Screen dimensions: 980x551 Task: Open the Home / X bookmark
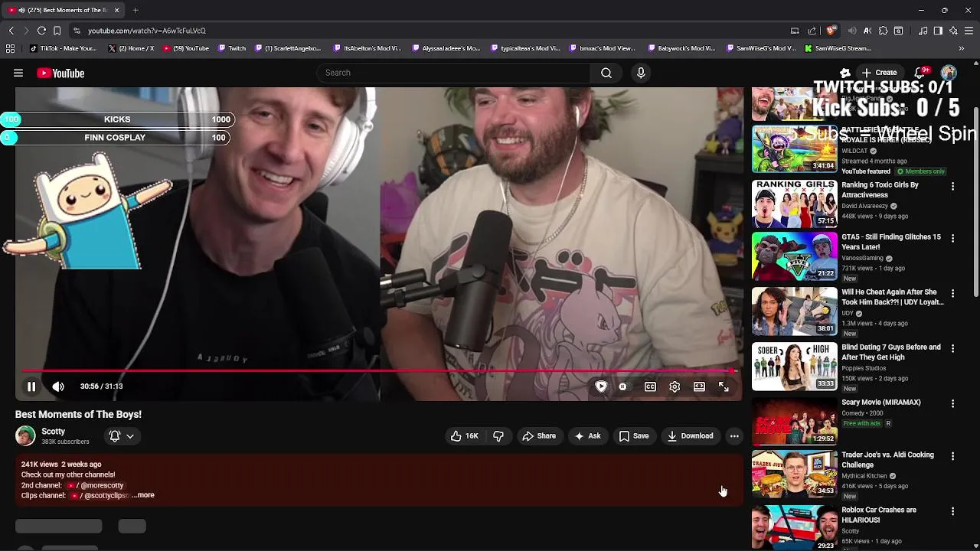click(x=131, y=48)
